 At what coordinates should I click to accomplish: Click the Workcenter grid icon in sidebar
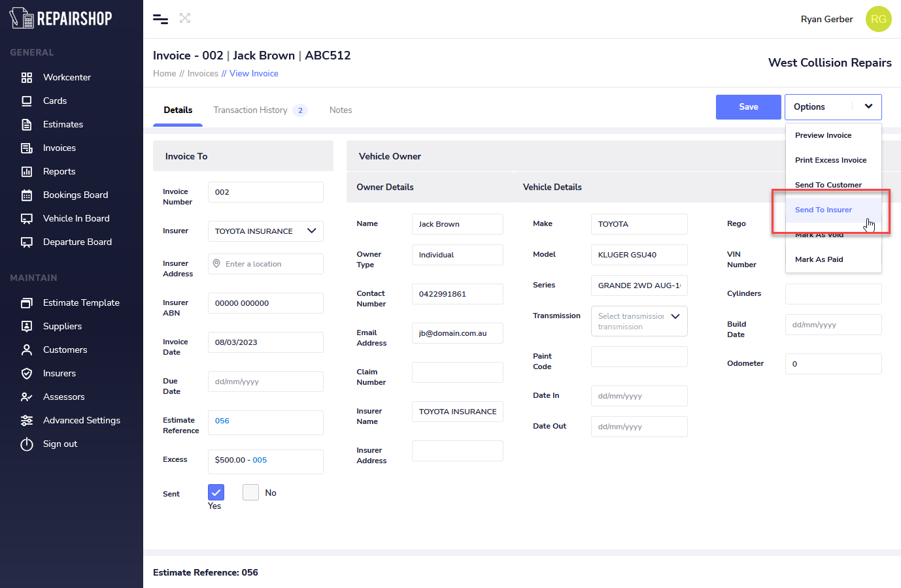27,78
